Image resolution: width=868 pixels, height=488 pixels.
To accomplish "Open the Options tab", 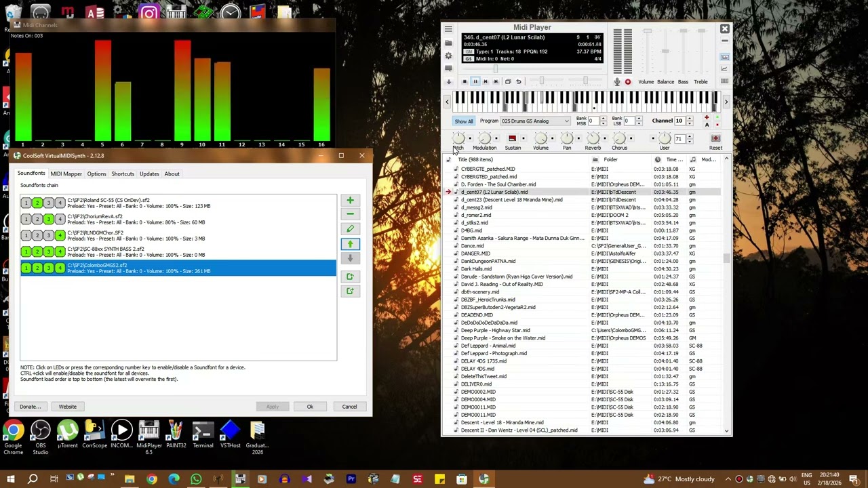I will (x=96, y=174).
